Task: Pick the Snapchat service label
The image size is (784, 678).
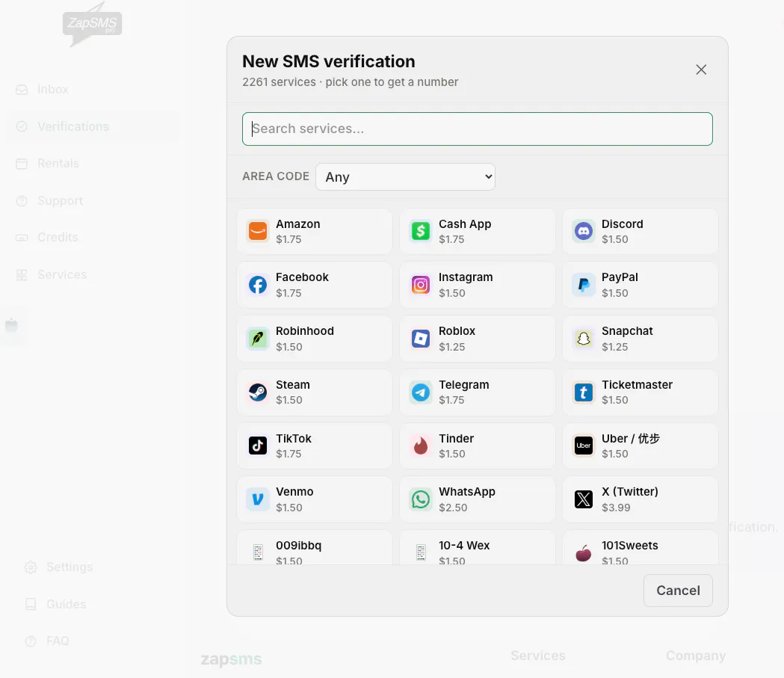Action: [x=628, y=331]
